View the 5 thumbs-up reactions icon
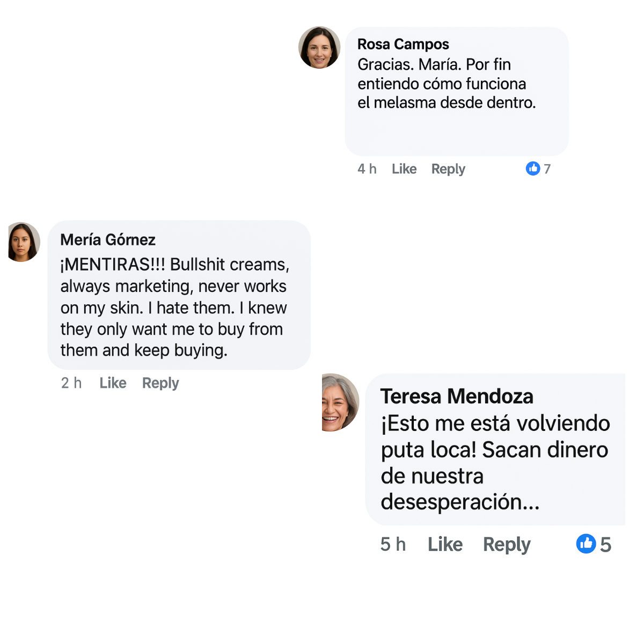 click(x=586, y=544)
